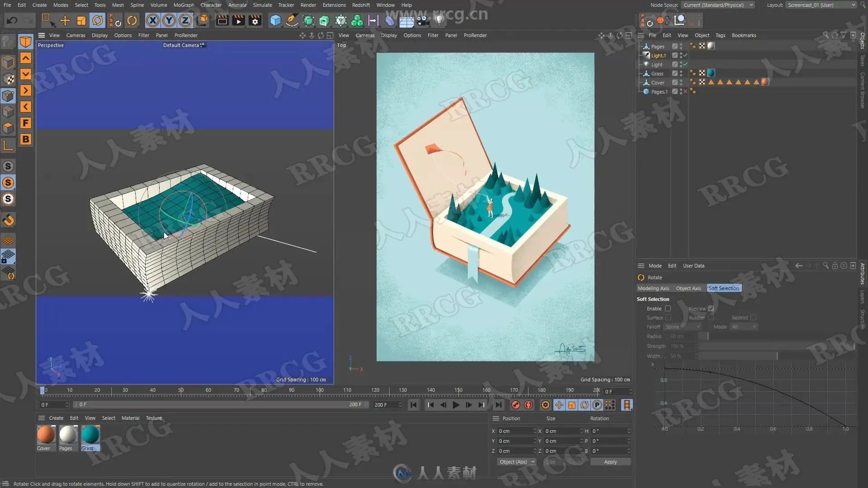Click the Spline Pen tool icon
Image resolution: width=868 pixels, height=488 pixels.
coord(292,20)
